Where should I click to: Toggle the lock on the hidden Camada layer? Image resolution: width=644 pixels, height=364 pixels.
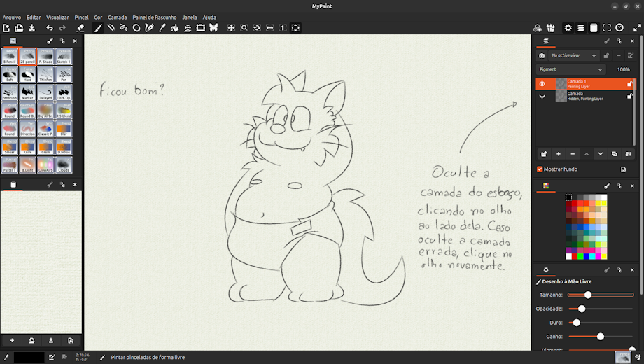coord(629,96)
